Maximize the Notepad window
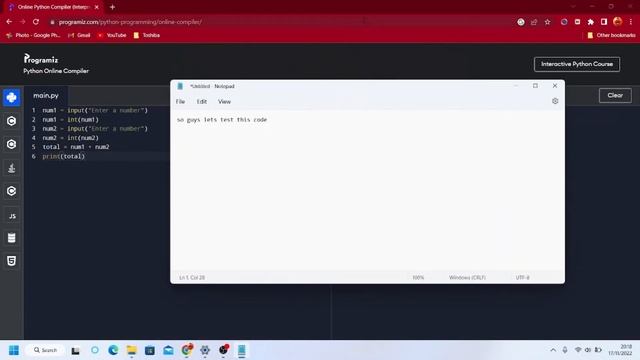The width and height of the screenshot is (640, 360). (535, 86)
